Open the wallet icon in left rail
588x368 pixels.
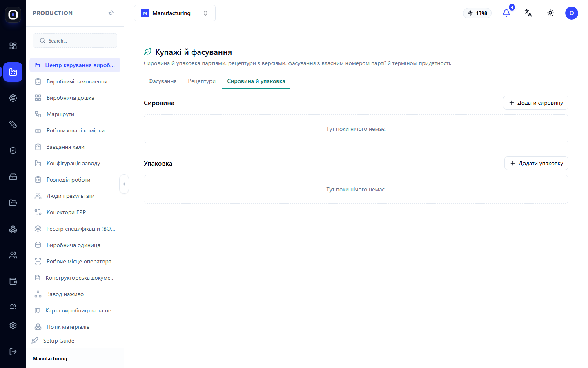point(13,281)
